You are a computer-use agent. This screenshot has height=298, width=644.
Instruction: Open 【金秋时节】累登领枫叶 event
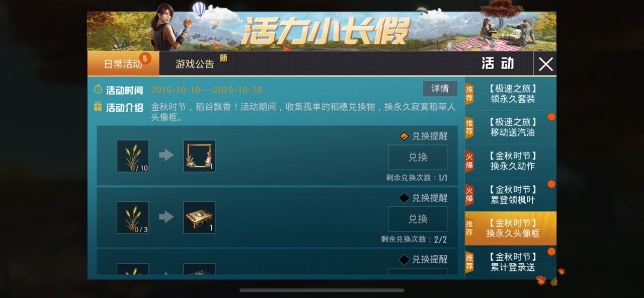coord(511,195)
